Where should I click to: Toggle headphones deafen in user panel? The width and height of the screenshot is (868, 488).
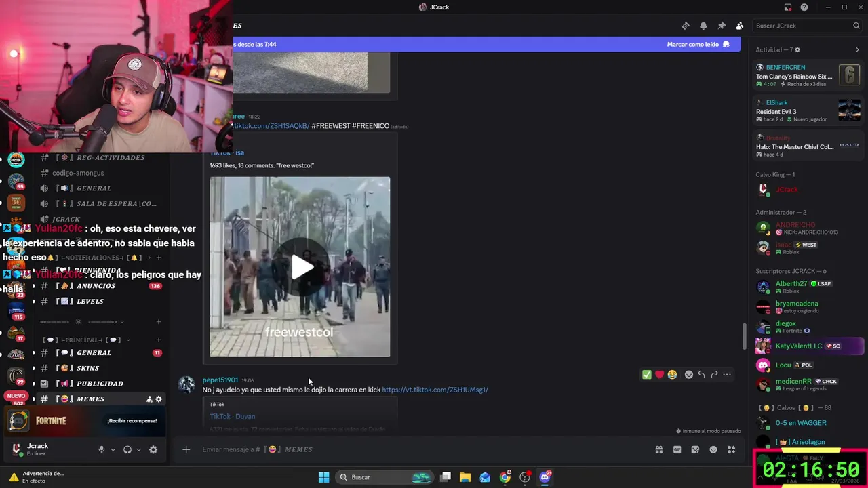coord(127,449)
